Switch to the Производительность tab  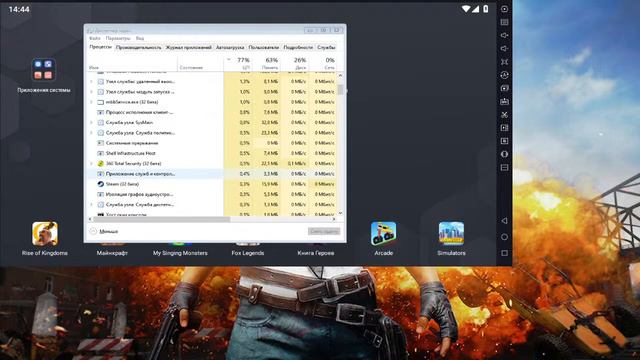click(139, 47)
